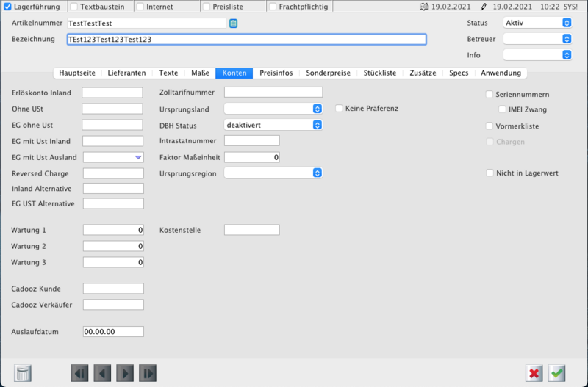Image resolution: width=588 pixels, height=387 pixels.
Task: Expand the Ursprungsland dropdown
Action: [317, 109]
